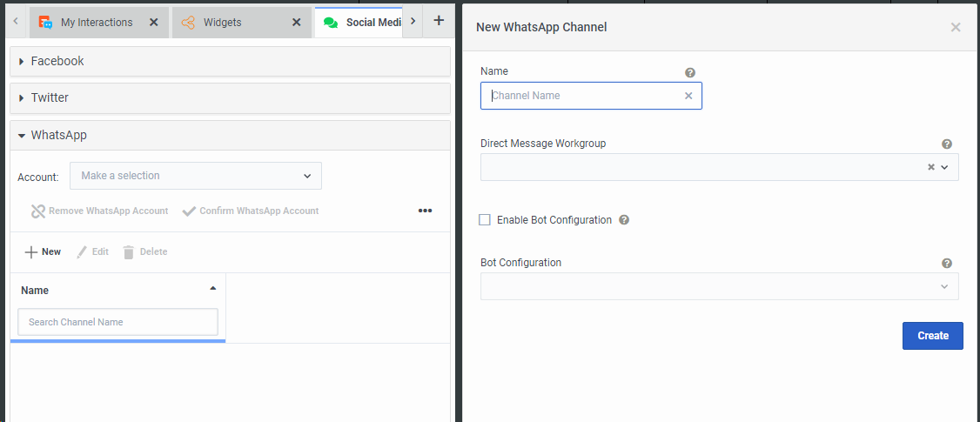The width and height of the screenshot is (980, 422).
Task: Open the Bot Configuration dropdown
Action: click(719, 286)
